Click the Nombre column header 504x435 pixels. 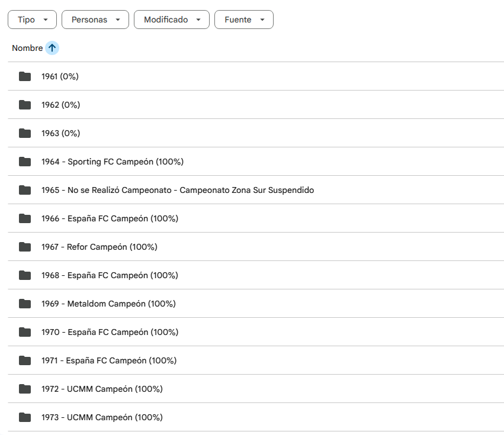tap(27, 48)
